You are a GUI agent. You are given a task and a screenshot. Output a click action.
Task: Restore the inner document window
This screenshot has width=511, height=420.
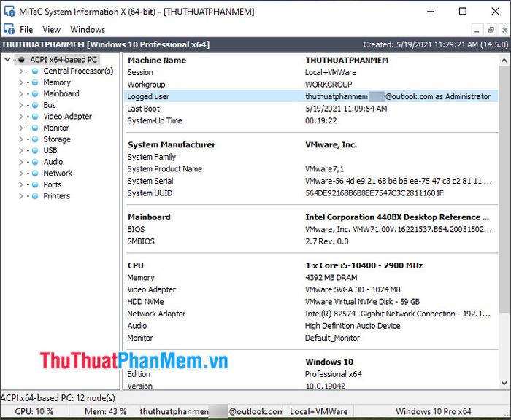click(x=491, y=31)
